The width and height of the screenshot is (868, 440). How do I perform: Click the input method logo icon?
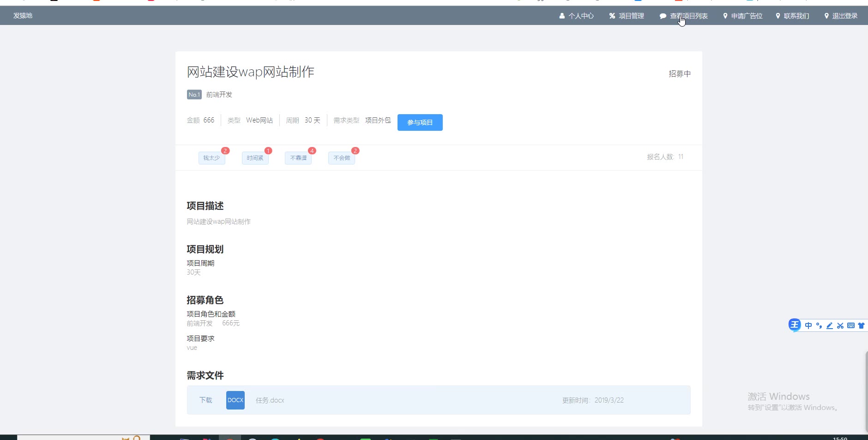click(795, 325)
